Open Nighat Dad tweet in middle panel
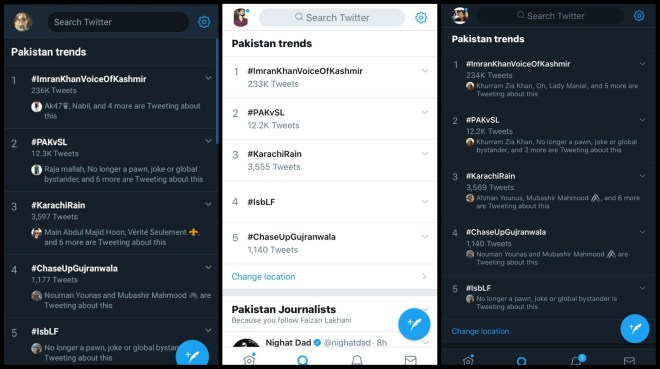The image size is (660, 369). point(330,340)
